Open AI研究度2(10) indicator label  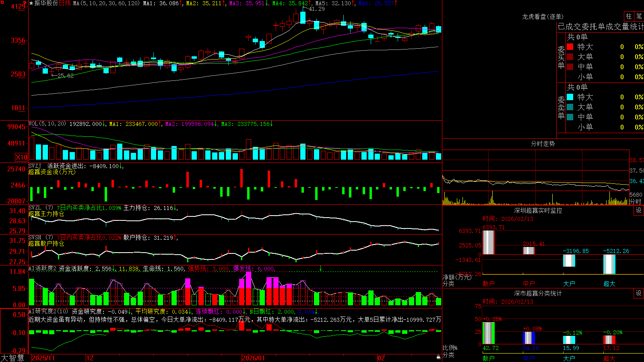[48, 311]
